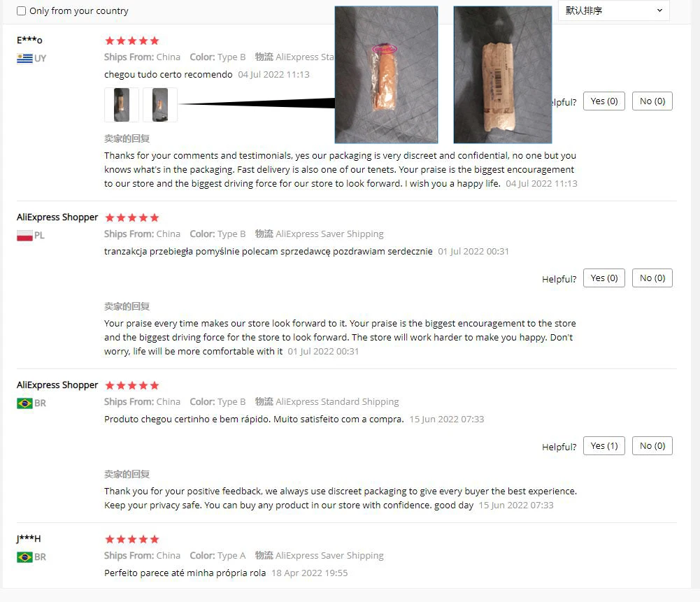Image resolution: width=700 pixels, height=602 pixels.
Task: Open the second small review photo thumbnail
Action: (x=160, y=105)
